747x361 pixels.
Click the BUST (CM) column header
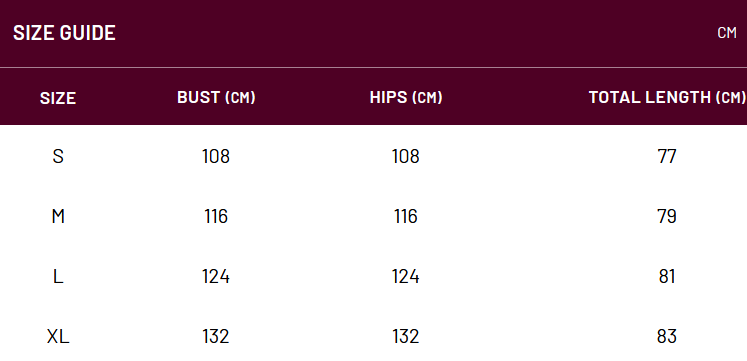coord(216,97)
